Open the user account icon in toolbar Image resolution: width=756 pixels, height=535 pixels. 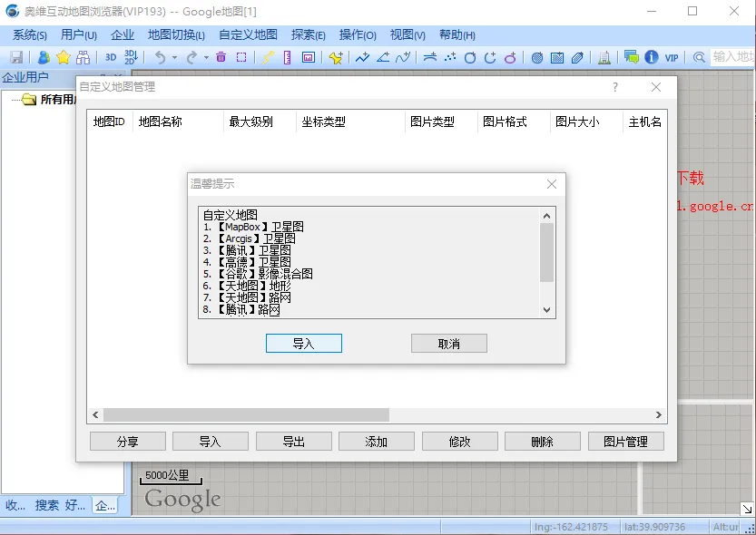point(44,57)
